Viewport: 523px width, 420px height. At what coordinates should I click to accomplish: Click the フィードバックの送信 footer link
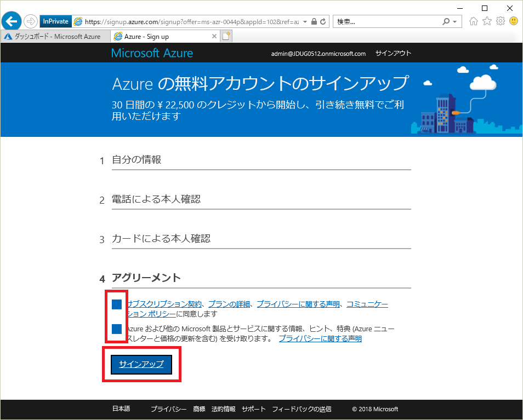tap(302, 409)
